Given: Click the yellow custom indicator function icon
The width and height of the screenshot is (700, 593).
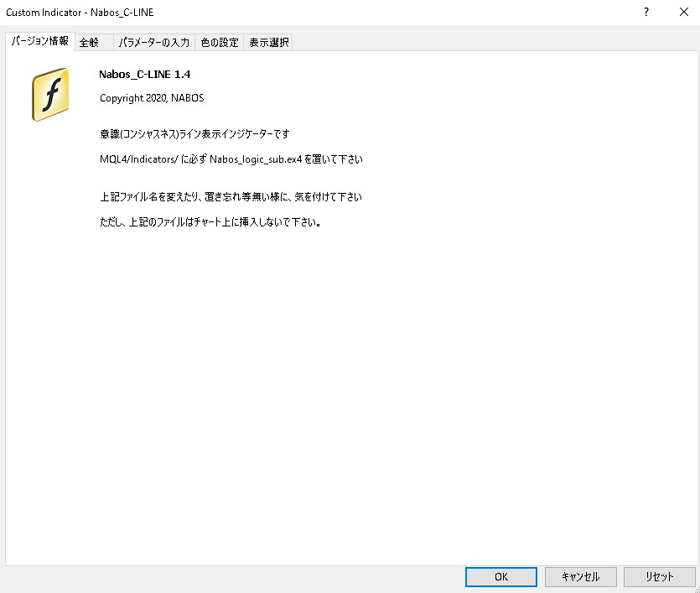Looking at the screenshot, I should coord(50,94).
